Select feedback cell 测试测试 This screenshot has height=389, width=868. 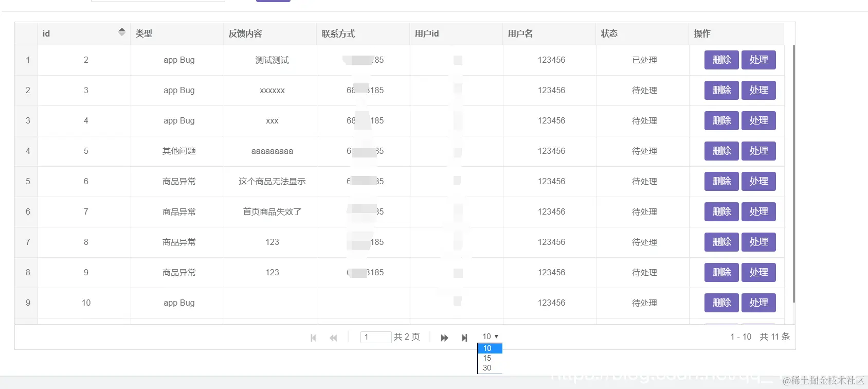coord(270,60)
